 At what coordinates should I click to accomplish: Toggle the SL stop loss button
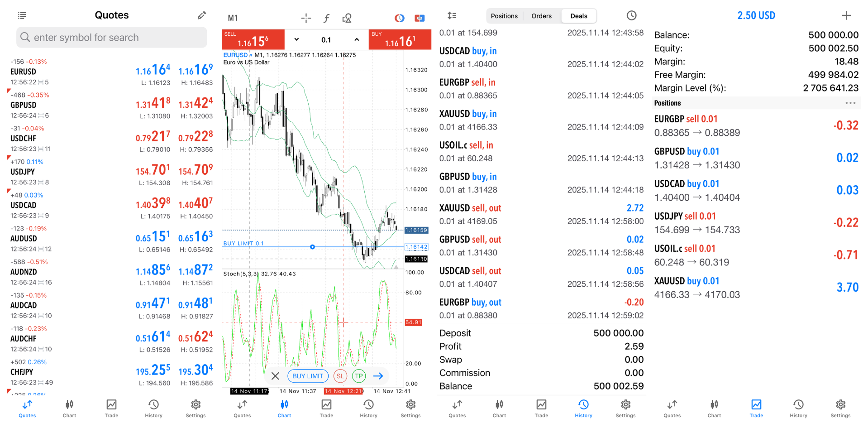tap(340, 376)
